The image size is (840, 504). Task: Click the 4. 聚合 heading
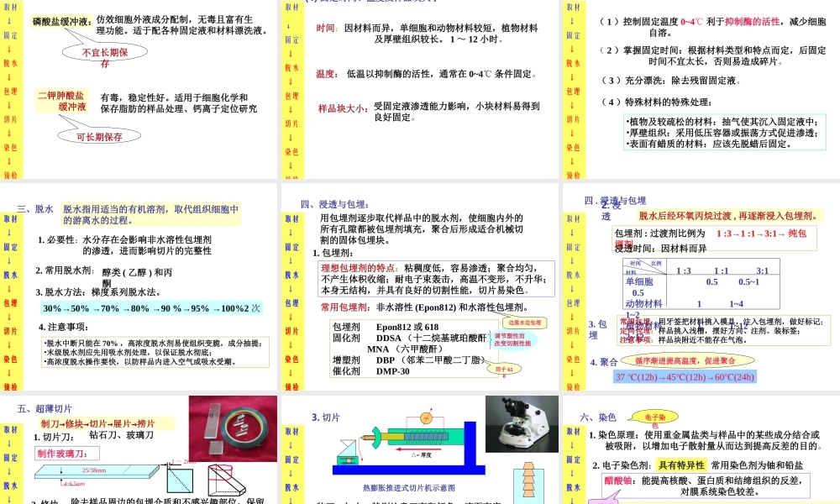point(604,362)
